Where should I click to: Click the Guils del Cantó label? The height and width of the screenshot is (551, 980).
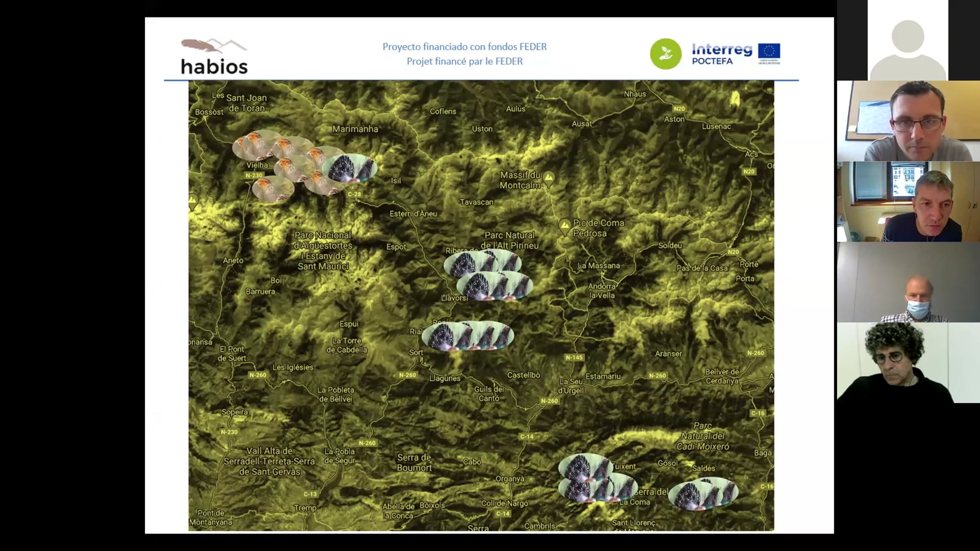click(x=489, y=393)
